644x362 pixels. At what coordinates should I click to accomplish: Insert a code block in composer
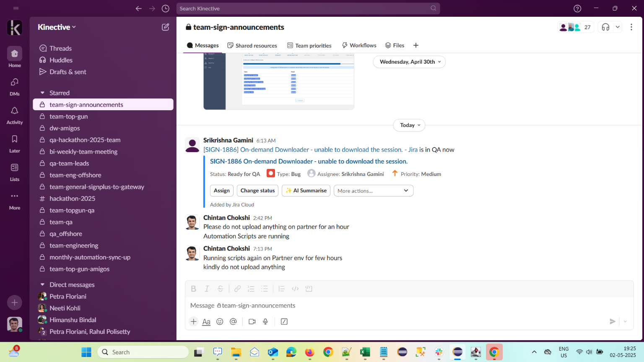[x=309, y=289]
